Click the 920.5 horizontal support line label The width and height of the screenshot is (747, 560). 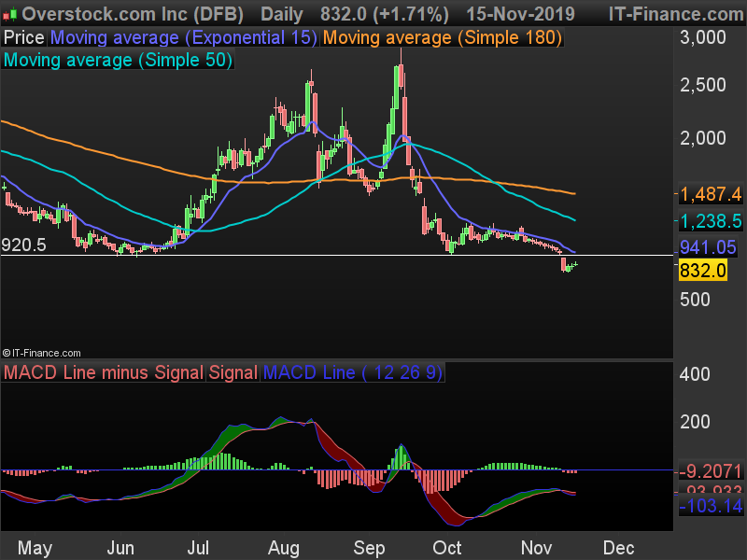pos(24,245)
